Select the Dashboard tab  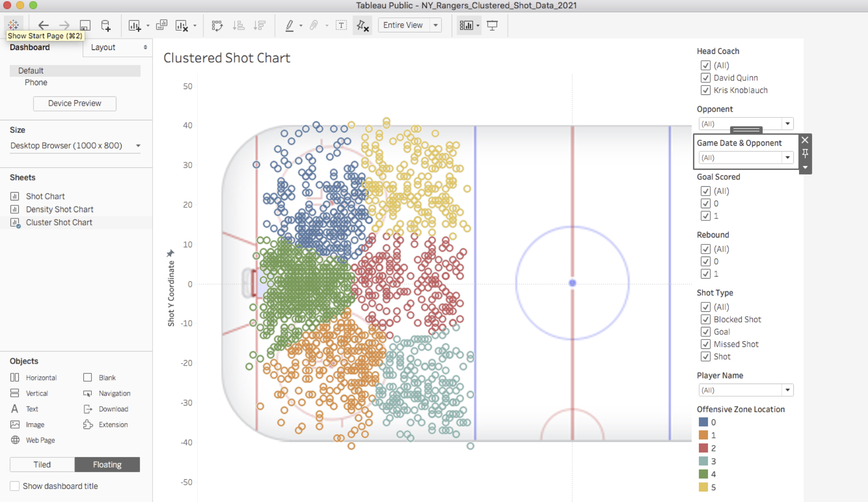[30, 47]
